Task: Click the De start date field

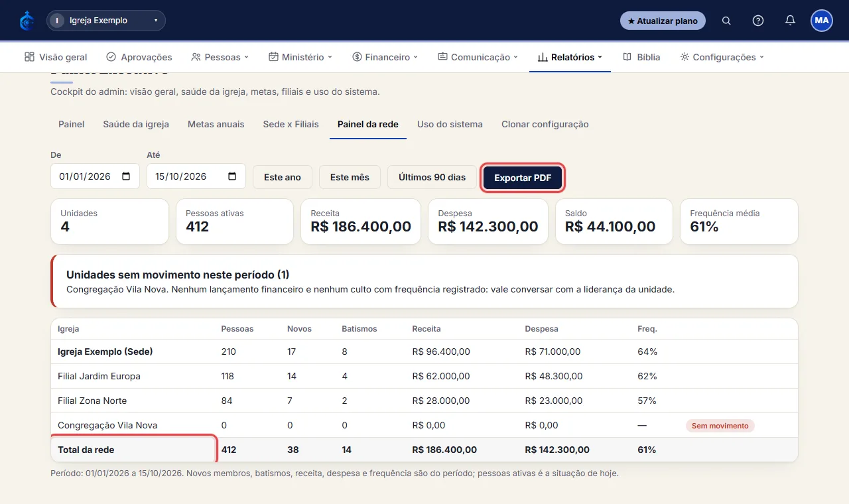Action: pos(95,176)
